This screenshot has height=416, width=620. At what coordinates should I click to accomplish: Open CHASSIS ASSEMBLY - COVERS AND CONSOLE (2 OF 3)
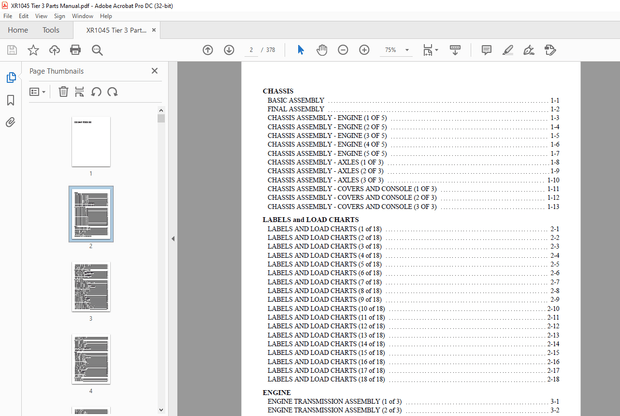pos(413,198)
